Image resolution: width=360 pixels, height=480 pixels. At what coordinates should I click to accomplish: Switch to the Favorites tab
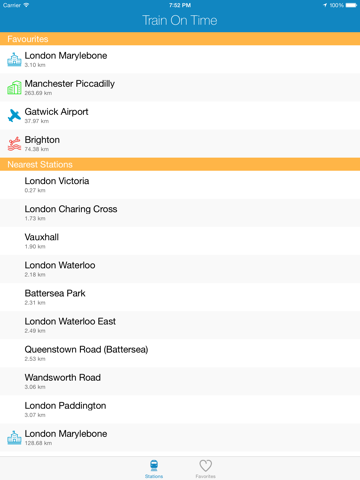(x=205, y=469)
